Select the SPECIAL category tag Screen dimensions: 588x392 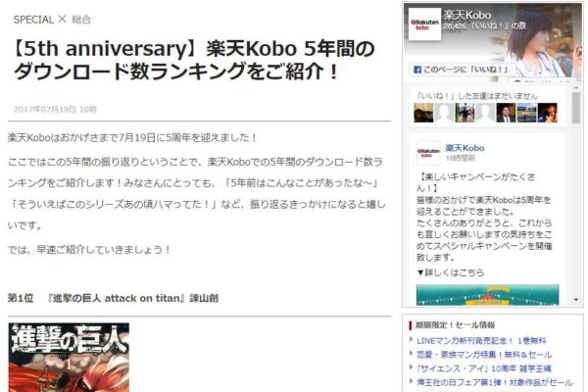33,20
